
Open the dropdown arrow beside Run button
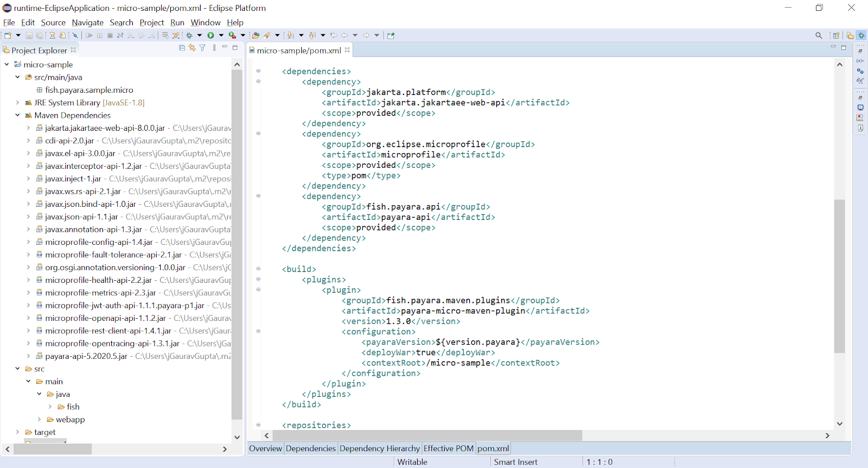coord(221,35)
